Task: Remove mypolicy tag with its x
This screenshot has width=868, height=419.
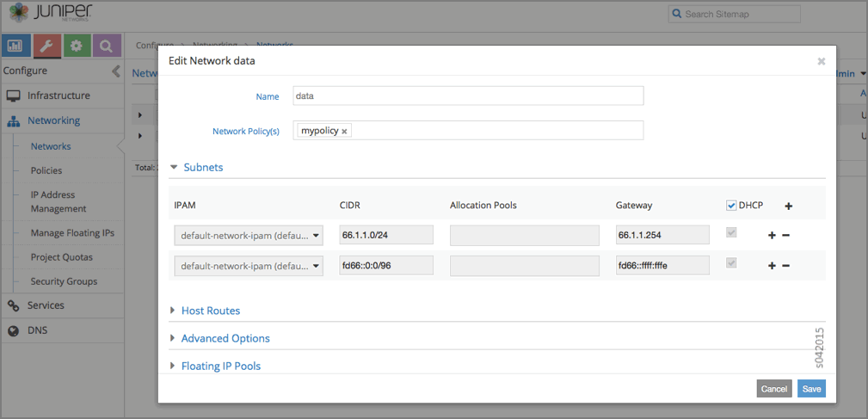Action: [344, 132]
